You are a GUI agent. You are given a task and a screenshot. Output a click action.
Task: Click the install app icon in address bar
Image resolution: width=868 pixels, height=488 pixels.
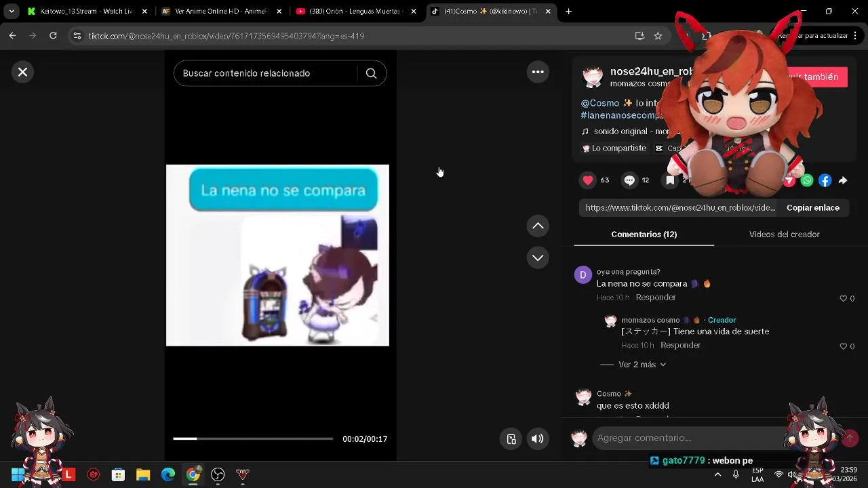[x=639, y=36]
